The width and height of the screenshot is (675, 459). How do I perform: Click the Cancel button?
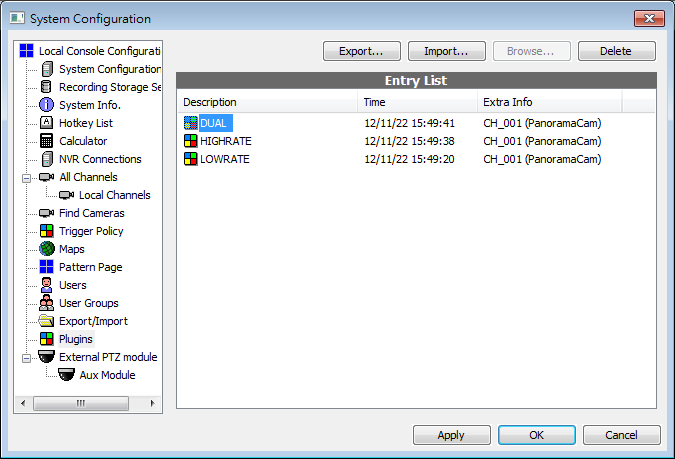(622, 435)
